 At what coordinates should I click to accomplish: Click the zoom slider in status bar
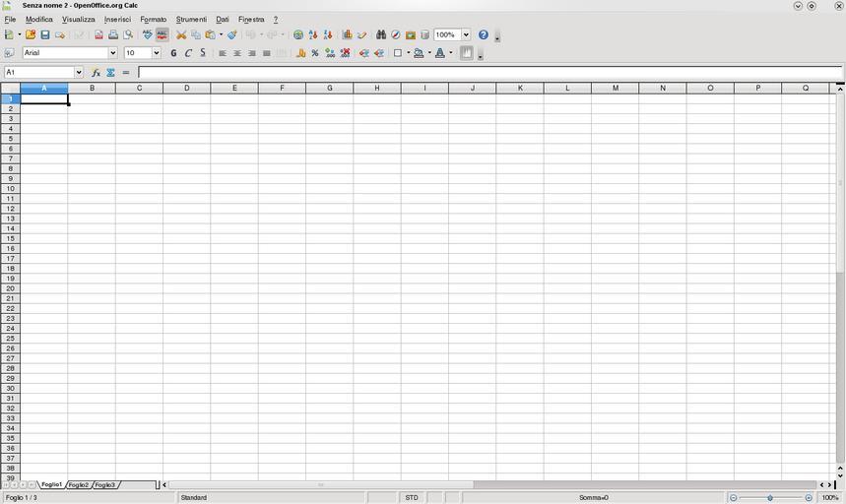pyautogui.click(x=770, y=498)
